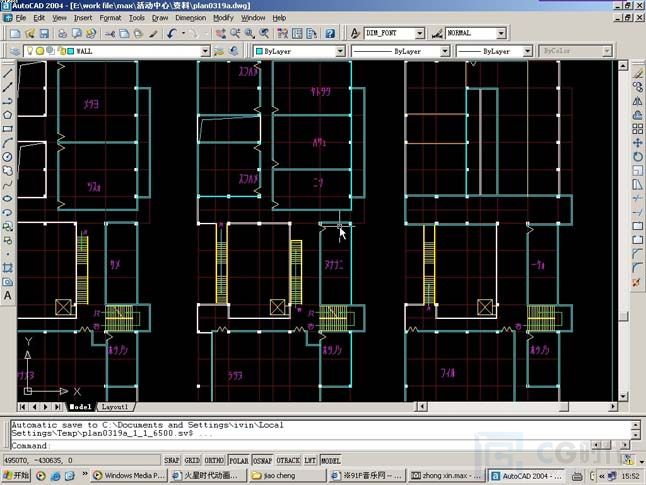This screenshot has width=646, height=485.
Task: Click the Open file icon
Action: click(30, 33)
